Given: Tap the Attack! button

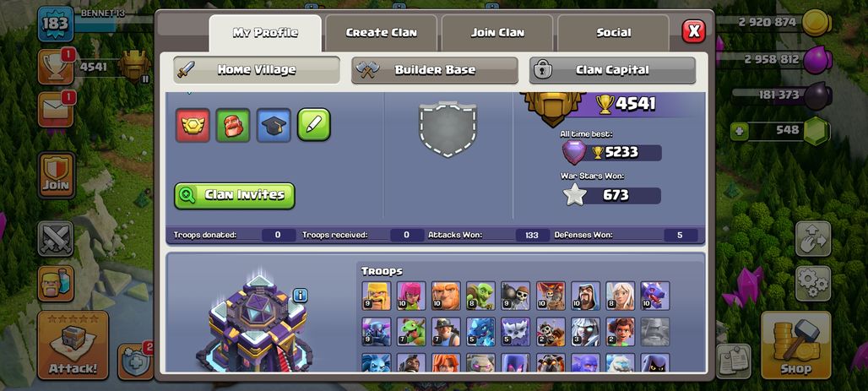Looking at the screenshot, I should click(73, 345).
